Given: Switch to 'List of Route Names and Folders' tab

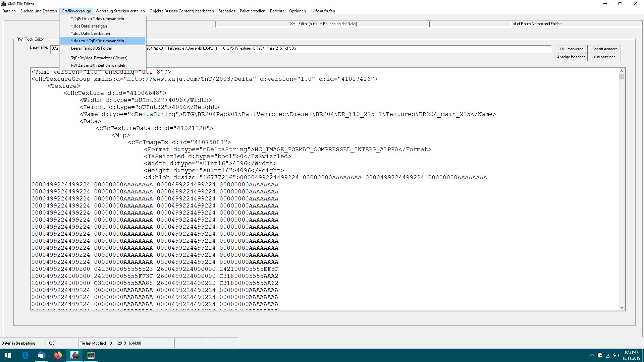Looking at the screenshot, I should (x=536, y=24).
